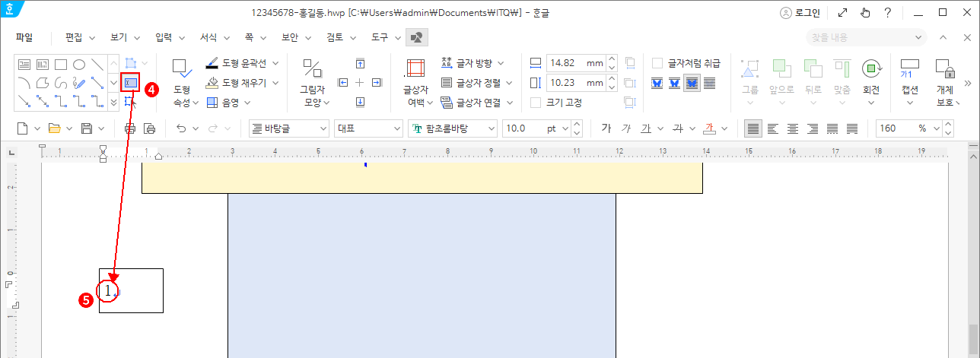Expand 글상자 정렬 text box alignment dropdown
The width and height of the screenshot is (980, 358).
(508, 82)
